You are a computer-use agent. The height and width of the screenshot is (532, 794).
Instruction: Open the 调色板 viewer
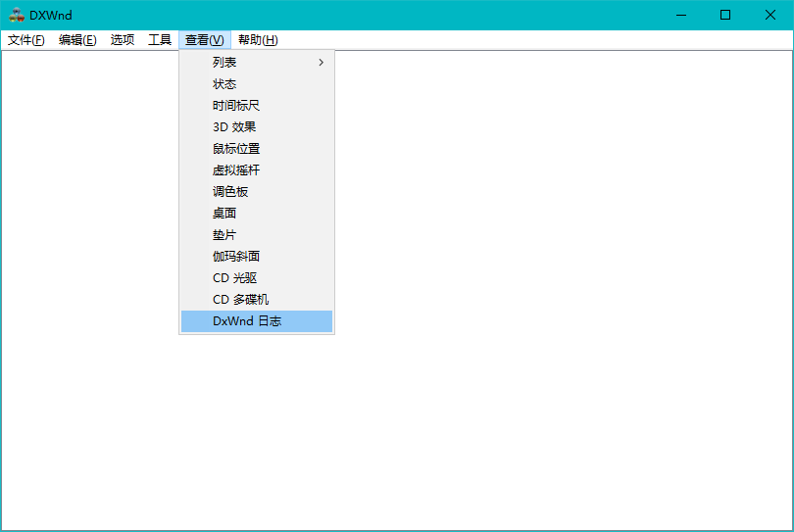point(257,192)
